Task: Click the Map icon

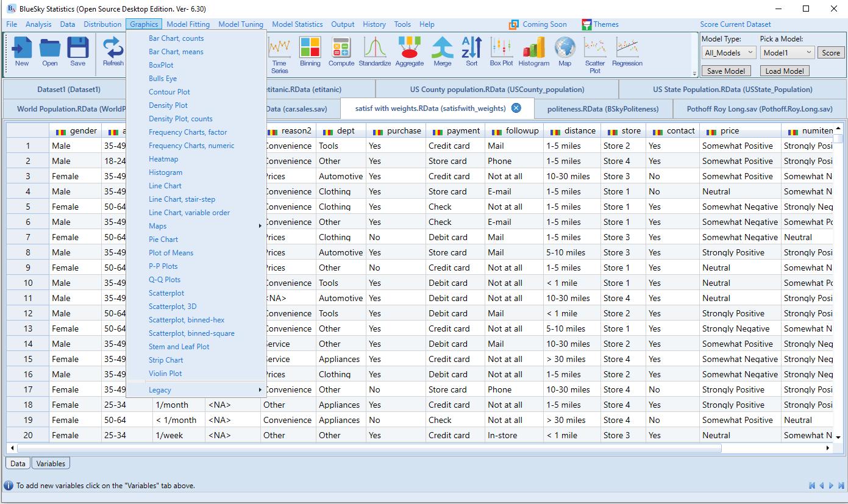Action: pos(565,52)
